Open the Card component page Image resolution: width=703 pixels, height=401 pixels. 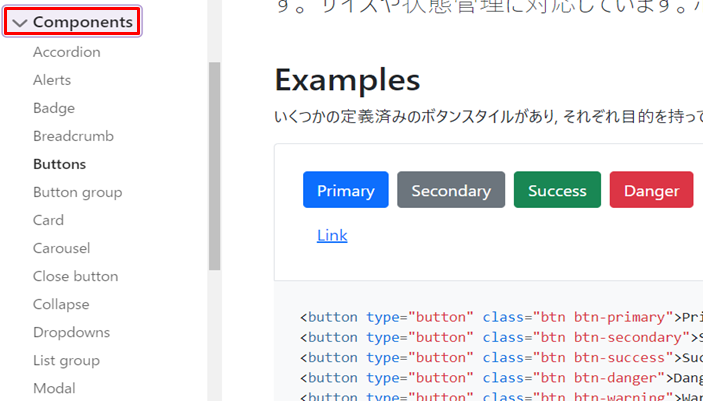point(48,220)
